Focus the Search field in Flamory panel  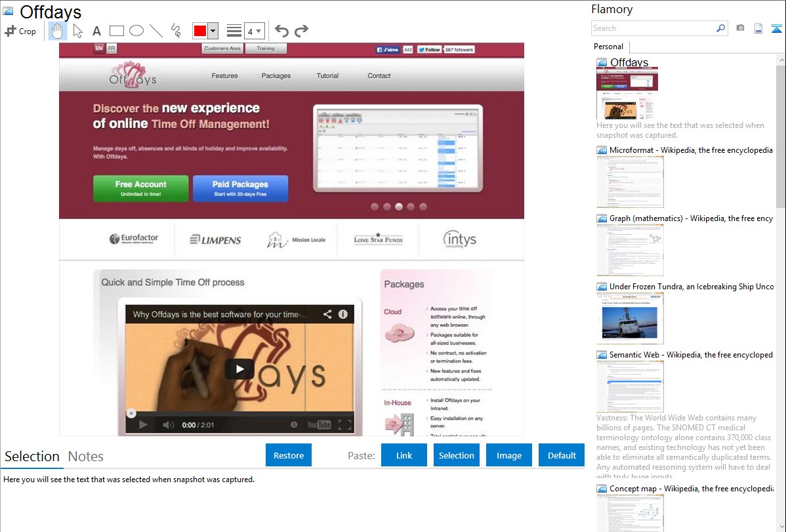pos(653,28)
